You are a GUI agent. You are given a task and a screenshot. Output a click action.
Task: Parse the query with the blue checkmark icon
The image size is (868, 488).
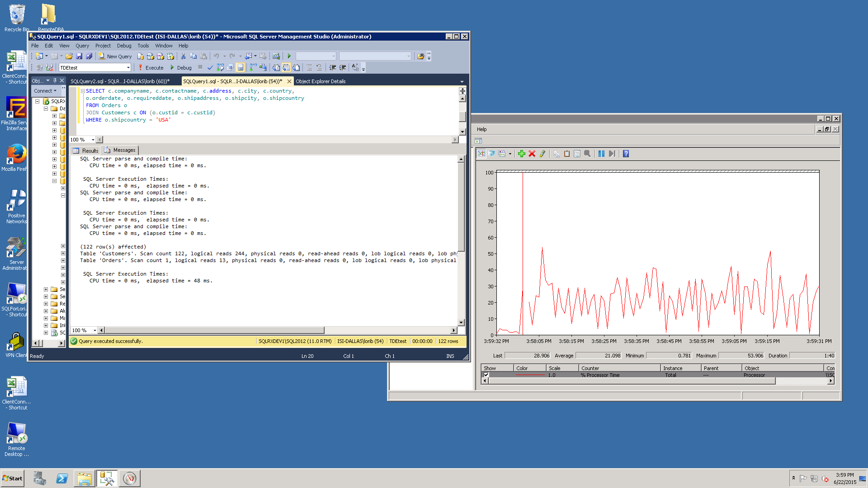210,68
